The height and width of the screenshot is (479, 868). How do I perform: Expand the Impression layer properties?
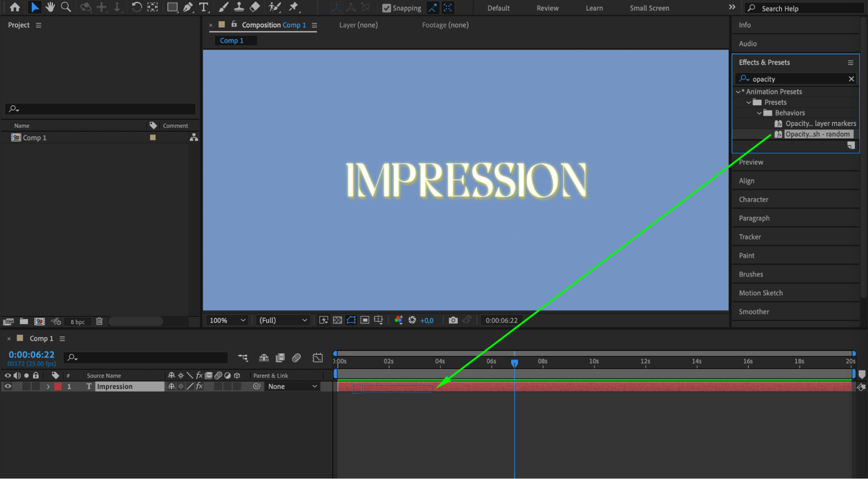tap(48, 386)
